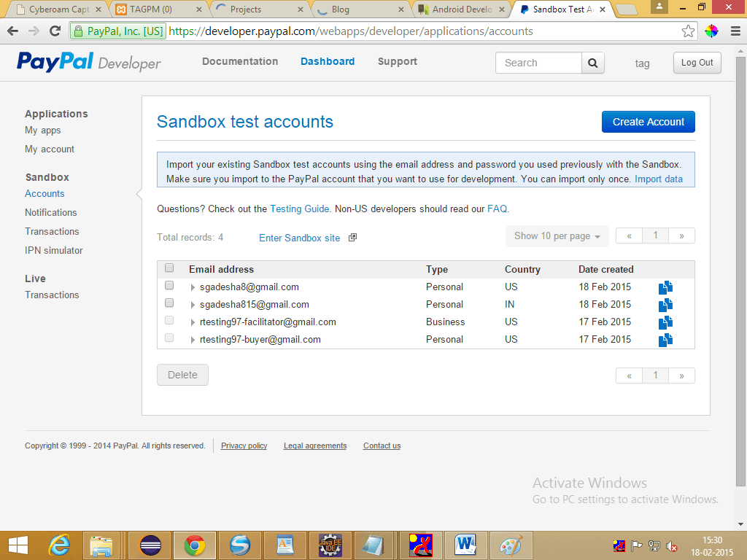
Task: Check the box for rtesting97-buyer@gmail.com
Action: click(x=169, y=338)
